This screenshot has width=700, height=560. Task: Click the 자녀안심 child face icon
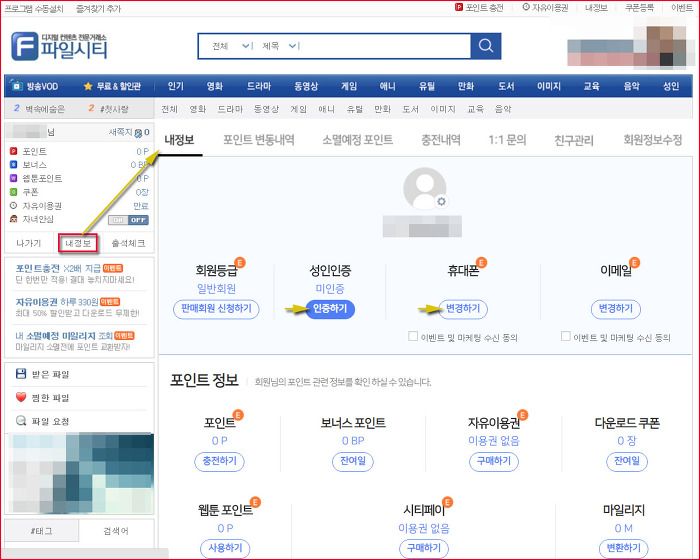13,219
